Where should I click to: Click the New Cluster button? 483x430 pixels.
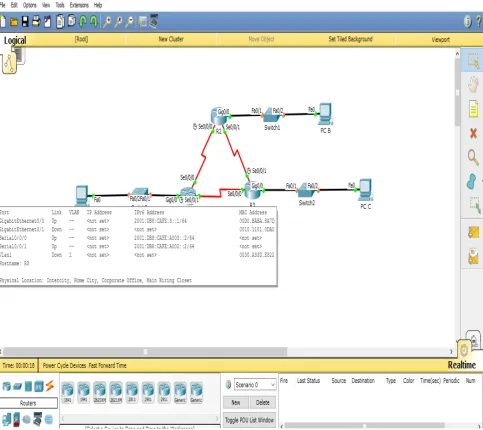[171, 39]
